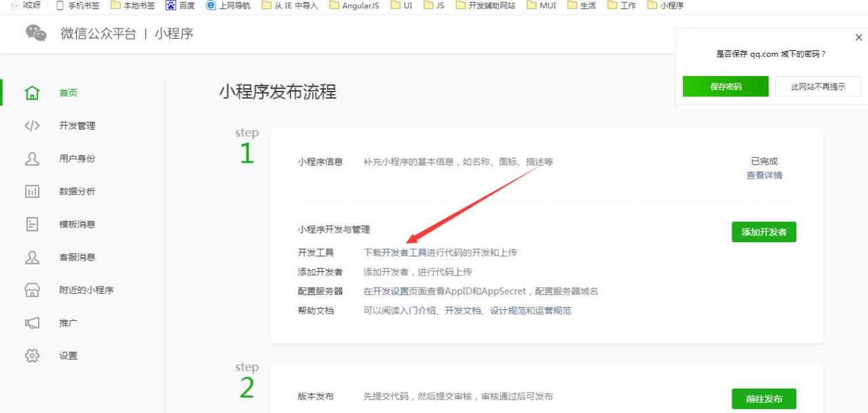Open the UI bookmarks folder
Image resolution: width=868 pixels, height=413 pixels.
point(401,5)
